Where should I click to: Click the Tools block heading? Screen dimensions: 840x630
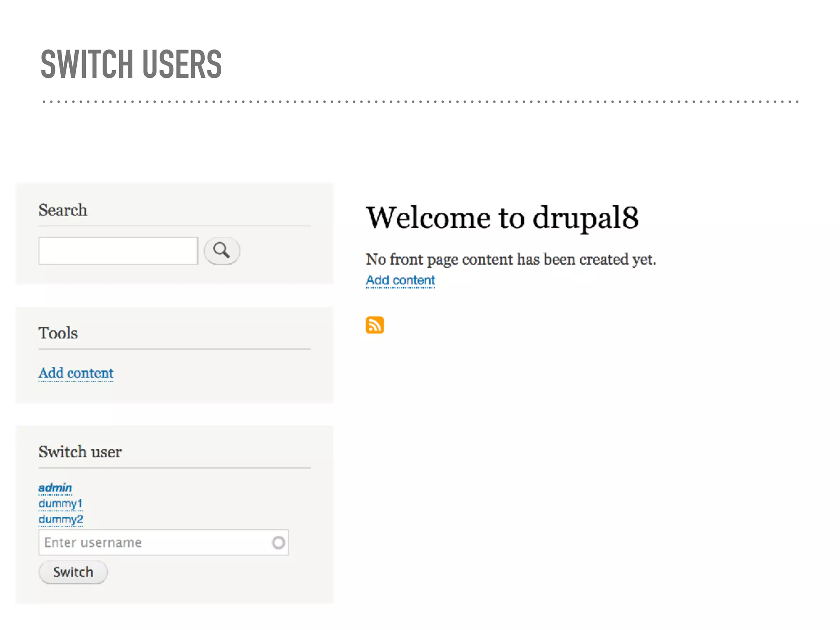pos(58,333)
